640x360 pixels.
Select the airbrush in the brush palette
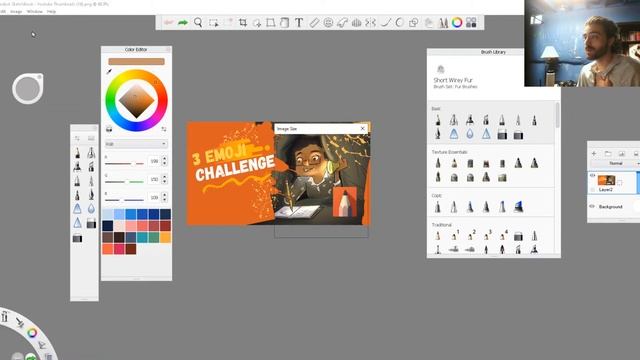(91, 153)
